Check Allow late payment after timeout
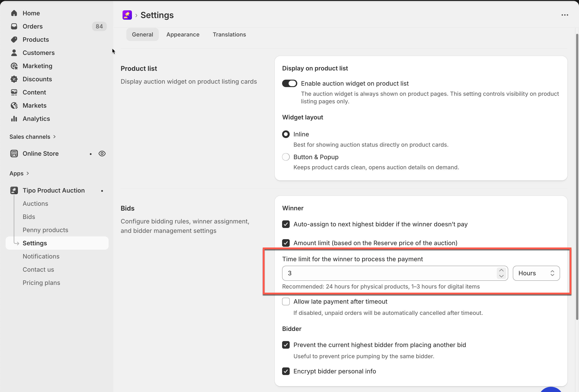579x392 pixels. [x=286, y=301]
